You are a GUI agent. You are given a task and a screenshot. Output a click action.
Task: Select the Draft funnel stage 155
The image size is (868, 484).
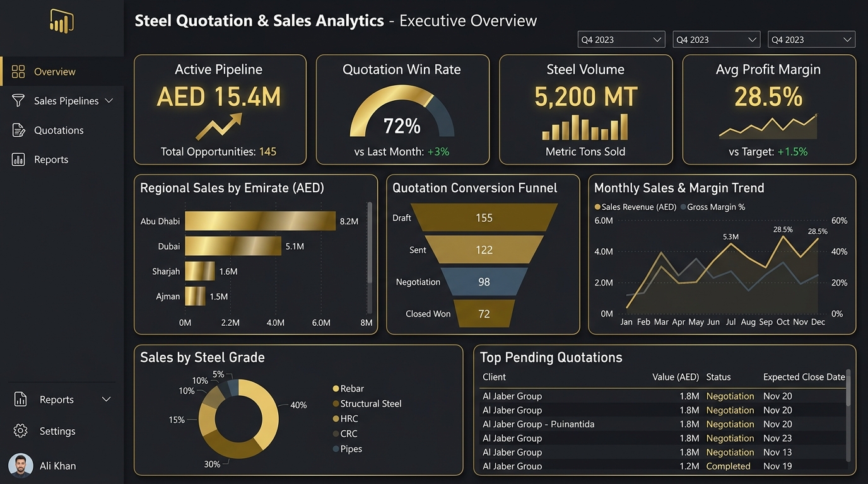484,218
